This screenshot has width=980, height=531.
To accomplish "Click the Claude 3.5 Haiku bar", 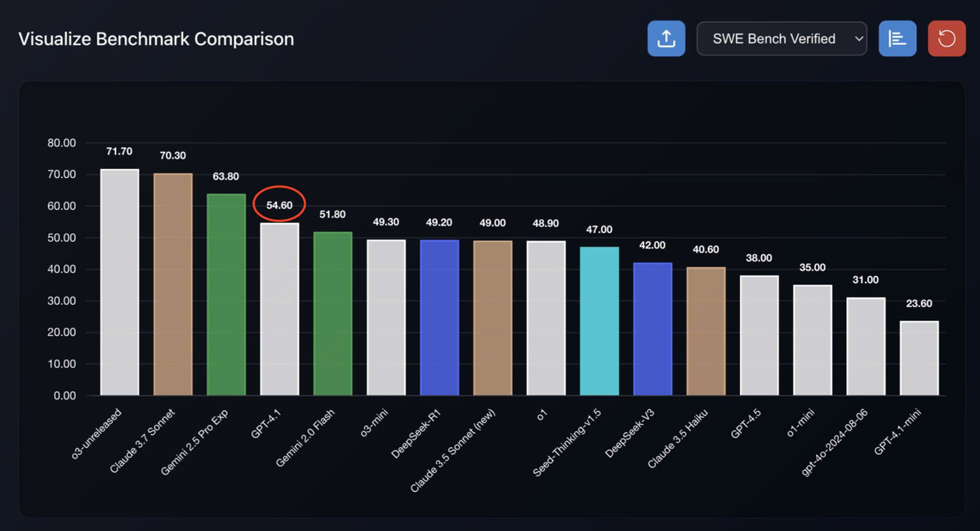I will (x=706, y=332).
